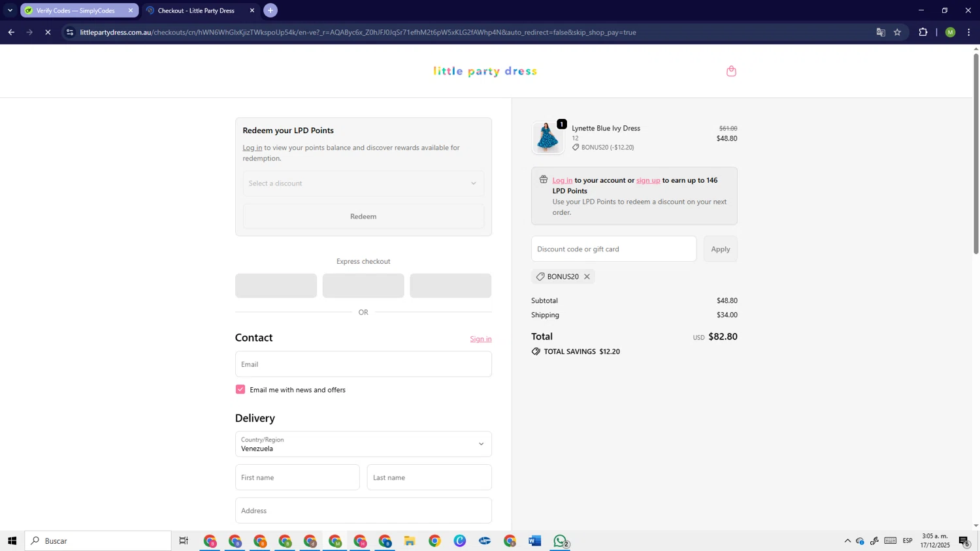Go back to previous page
Viewport: 980px width, 551px height.
pos(11,32)
